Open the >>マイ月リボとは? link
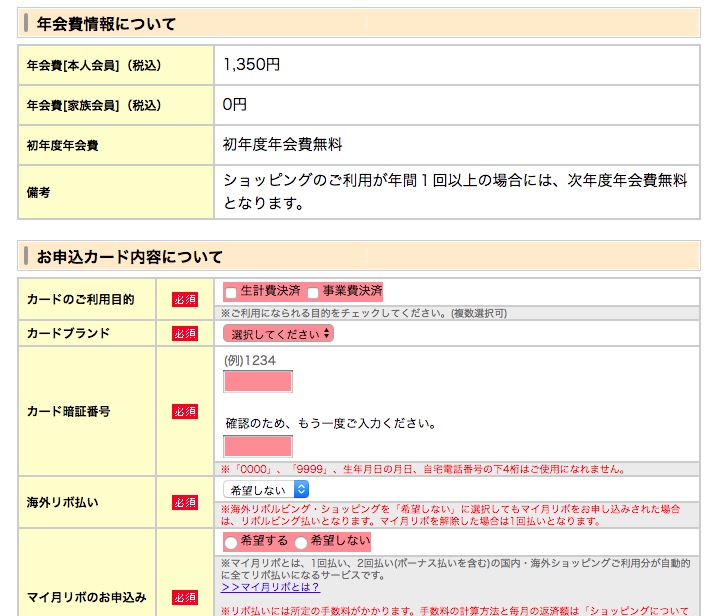The width and height of the screenshot is (714, 616). (270, 587)
